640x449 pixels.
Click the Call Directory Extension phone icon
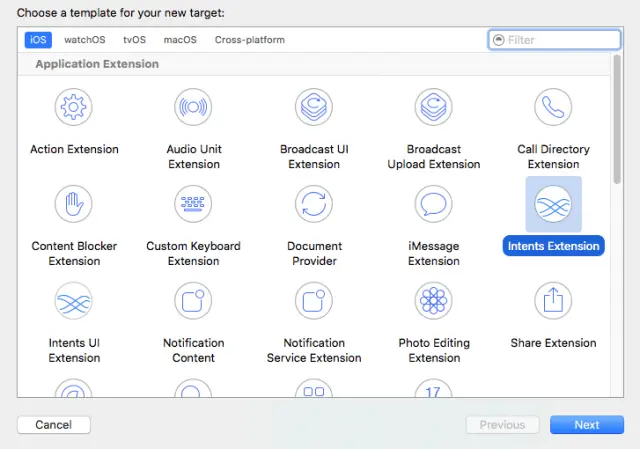click(553, 107)
